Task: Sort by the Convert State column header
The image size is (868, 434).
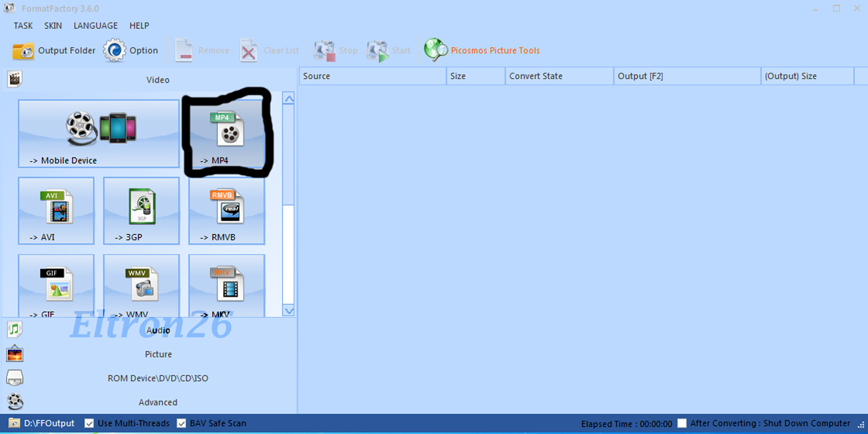Action: pyautogui.click(x=559, y=76)
